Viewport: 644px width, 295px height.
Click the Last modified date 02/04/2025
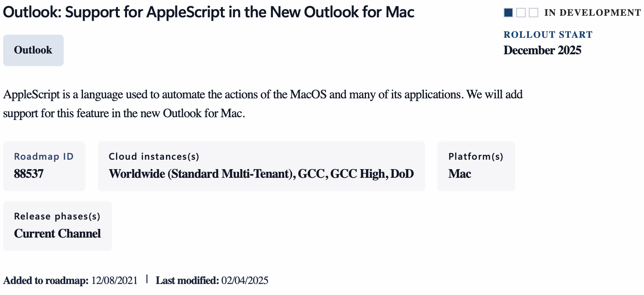(245, 280)
